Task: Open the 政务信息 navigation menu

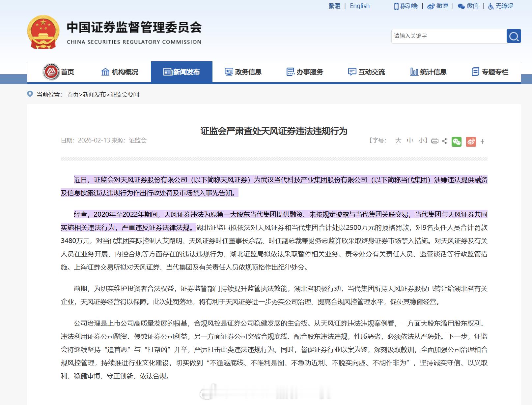Action: (248, 72)
